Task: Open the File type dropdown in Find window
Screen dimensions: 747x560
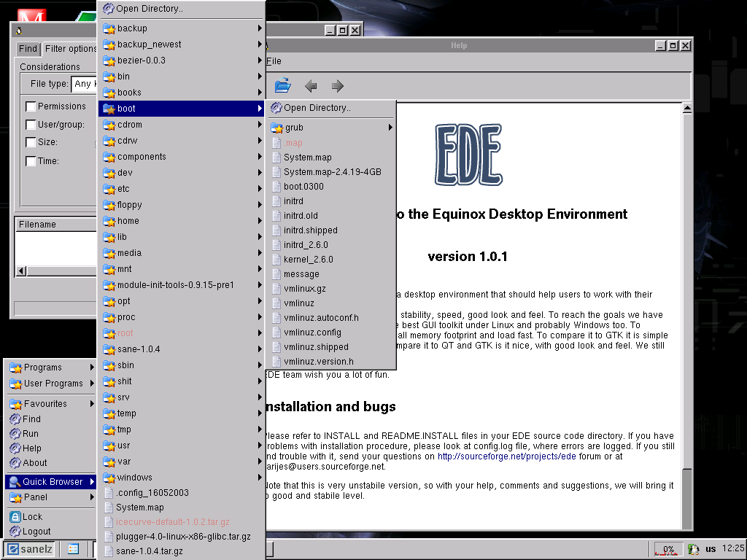Action: (x=84, y=85)
